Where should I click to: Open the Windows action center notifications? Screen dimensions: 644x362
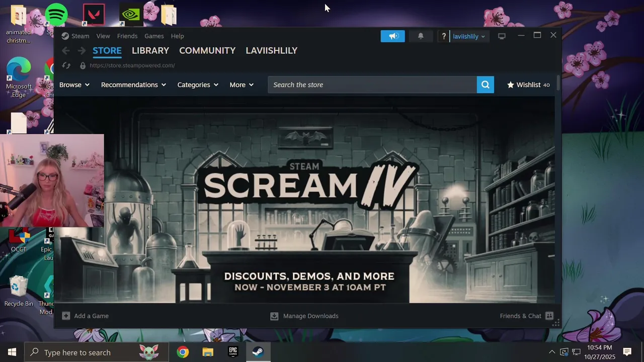pos(627,352)
